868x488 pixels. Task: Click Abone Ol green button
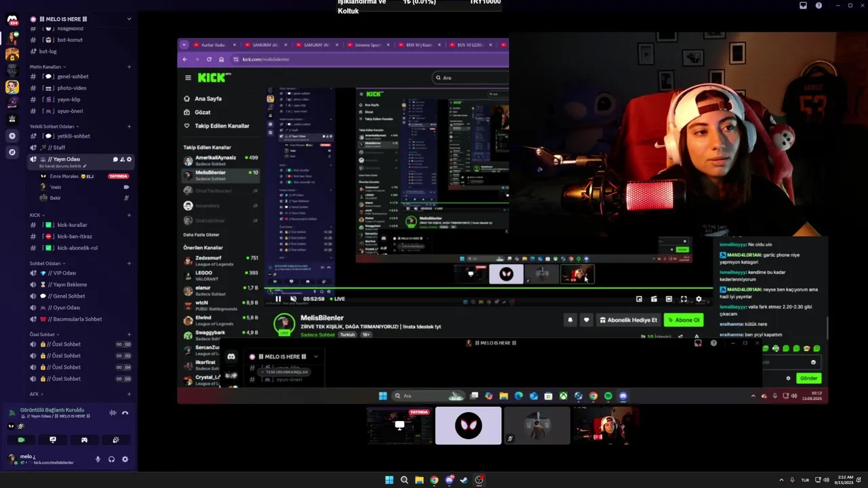point(683,320)
